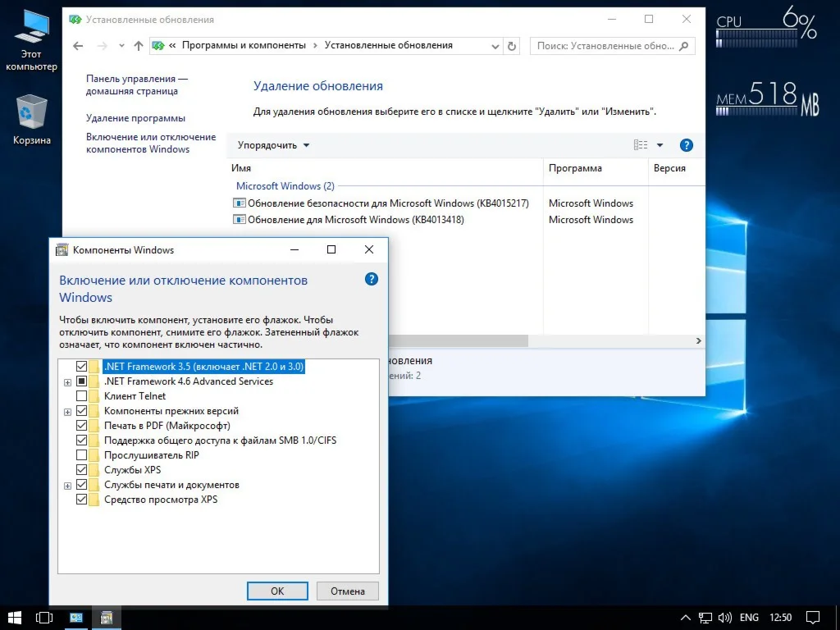Open the Start menu Windows logo
Image resolution: width=840 pixels, height=630 pixels.
pyautogui.click(x=15, y=617)
